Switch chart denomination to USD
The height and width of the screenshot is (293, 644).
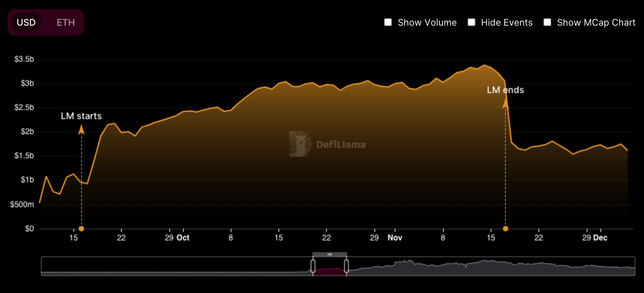[x=26, y=23]
